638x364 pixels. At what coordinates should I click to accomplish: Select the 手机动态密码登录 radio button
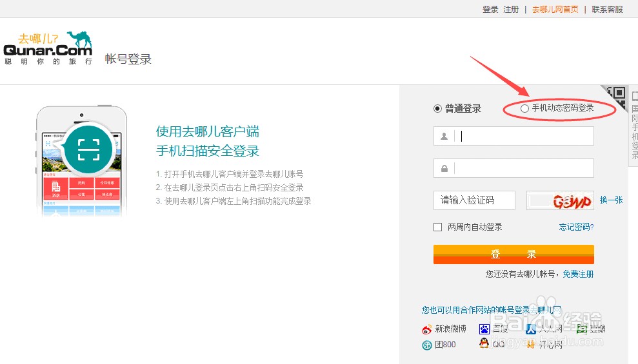coord(524,108)
